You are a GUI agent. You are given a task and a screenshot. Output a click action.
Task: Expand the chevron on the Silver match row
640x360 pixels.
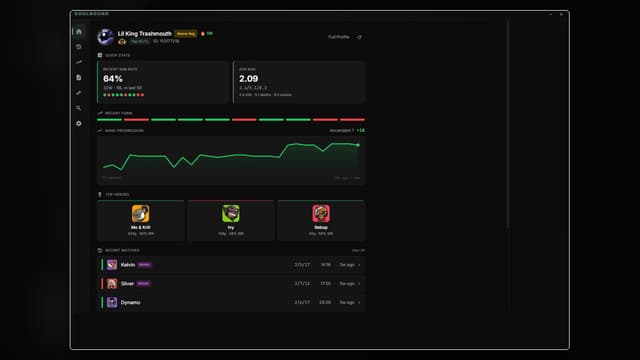click(x=359, y=284)
